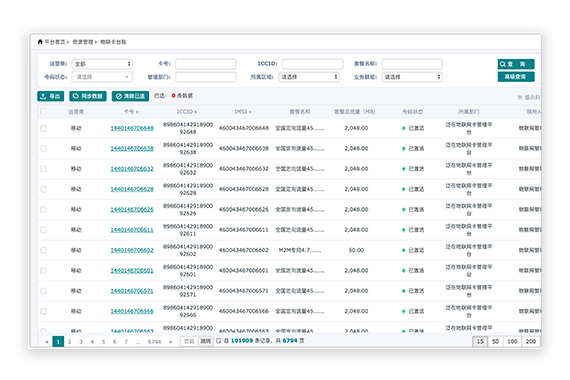
Task: Open the 号码状态 dropdown
Action: pos(102,77)
